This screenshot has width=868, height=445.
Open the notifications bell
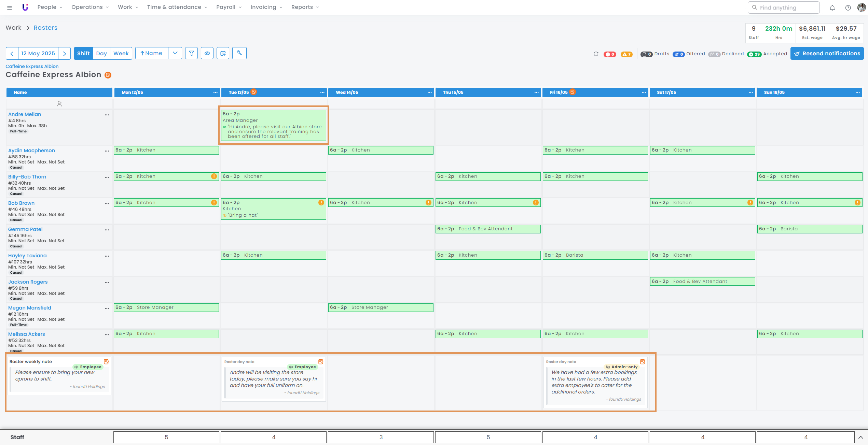(x=832, y=8)
